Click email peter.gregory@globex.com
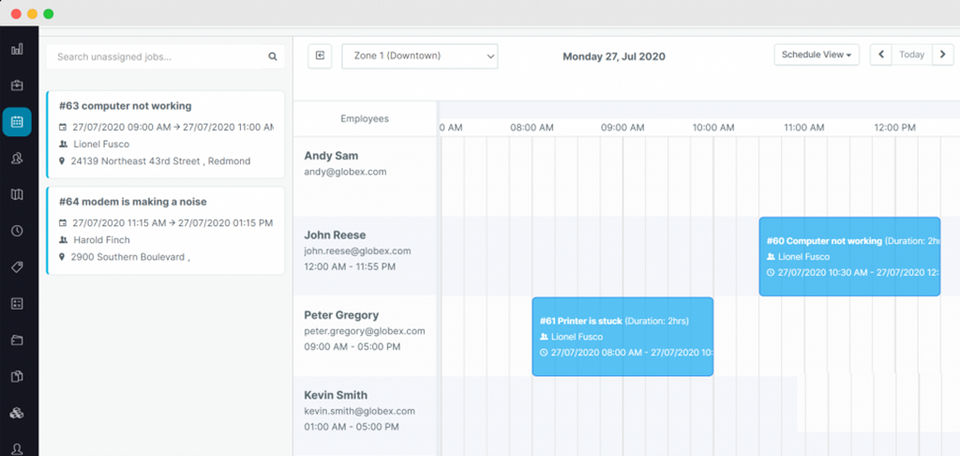This screenshot has width=960, height=456. [x=364, y=331]
